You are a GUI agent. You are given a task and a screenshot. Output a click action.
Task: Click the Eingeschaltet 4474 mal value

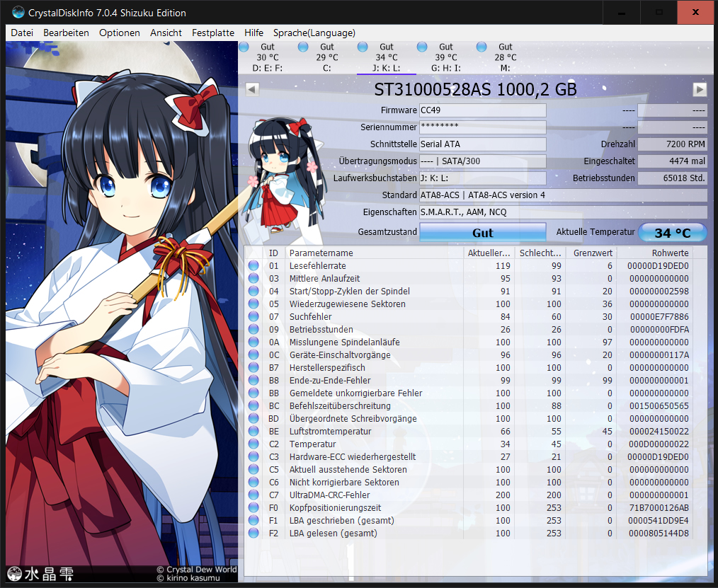click(672, 161)
